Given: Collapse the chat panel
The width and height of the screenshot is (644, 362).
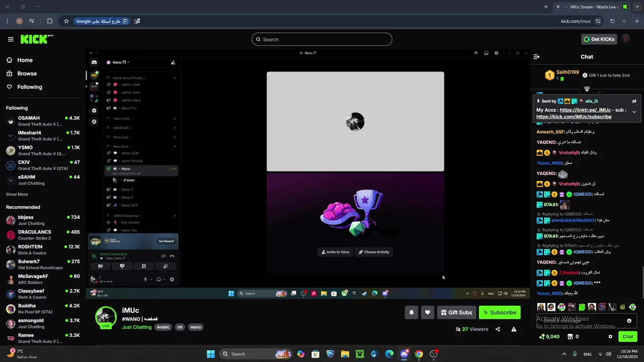Looking at the screenshot, I should point(536,57).
